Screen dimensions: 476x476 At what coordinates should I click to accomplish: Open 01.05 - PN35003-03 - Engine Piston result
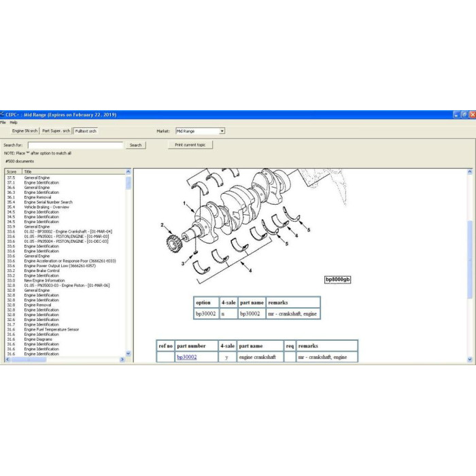pyautogui.click(x=65, y=286)
